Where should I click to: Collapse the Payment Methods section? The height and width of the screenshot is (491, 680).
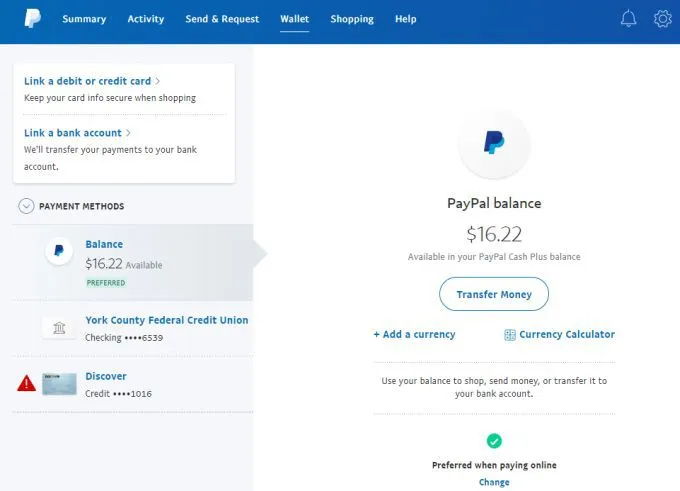point(27,206)
